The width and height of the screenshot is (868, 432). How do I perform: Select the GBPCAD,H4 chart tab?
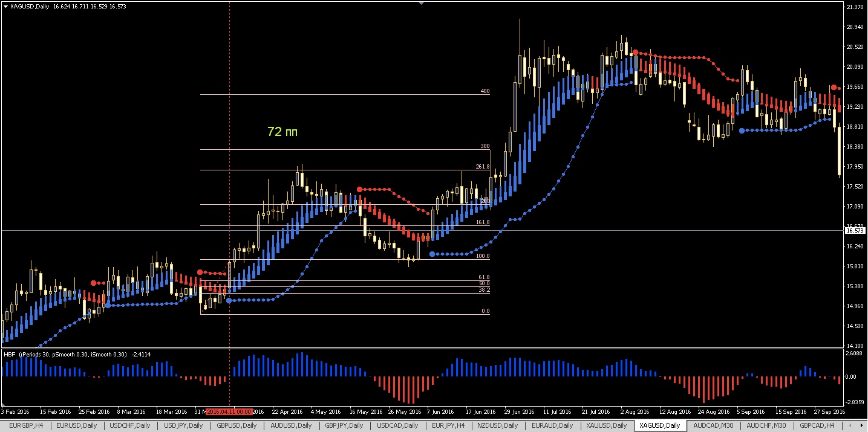coord(817,426)
